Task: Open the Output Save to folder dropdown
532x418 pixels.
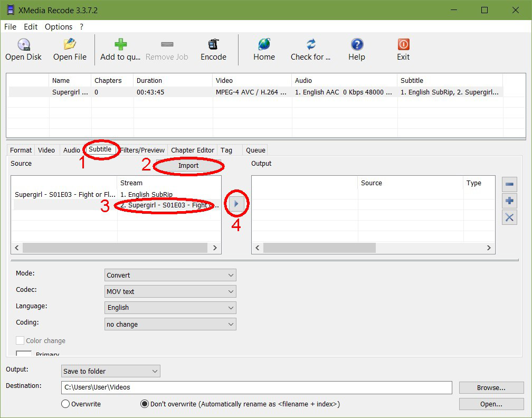Action: coord(111,371)
